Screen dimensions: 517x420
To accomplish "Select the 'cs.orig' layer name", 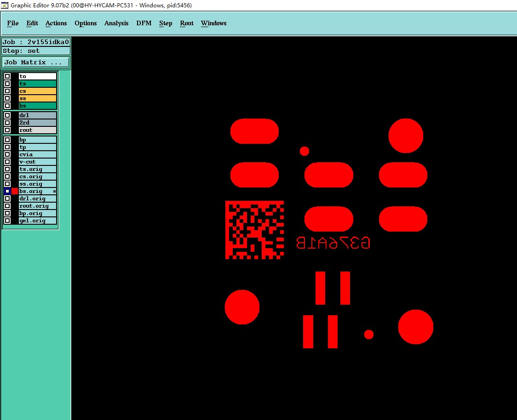I will pyautogui.click(x=37, y=176).
